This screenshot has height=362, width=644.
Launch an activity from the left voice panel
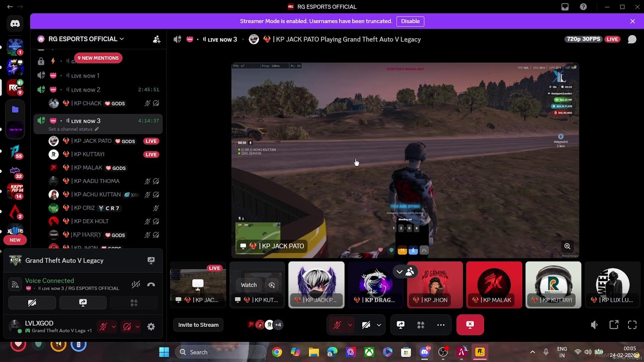[x=134, y=303]
